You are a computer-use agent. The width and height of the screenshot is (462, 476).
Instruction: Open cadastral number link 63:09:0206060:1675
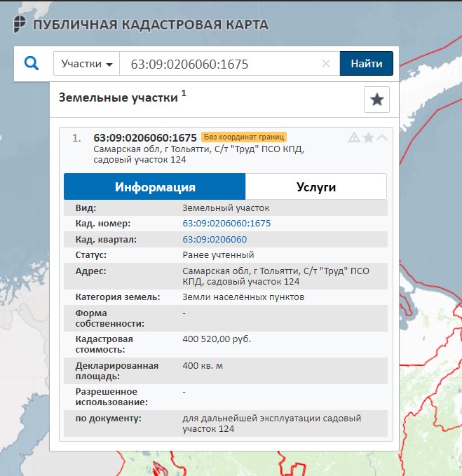[x=226, y=224]
